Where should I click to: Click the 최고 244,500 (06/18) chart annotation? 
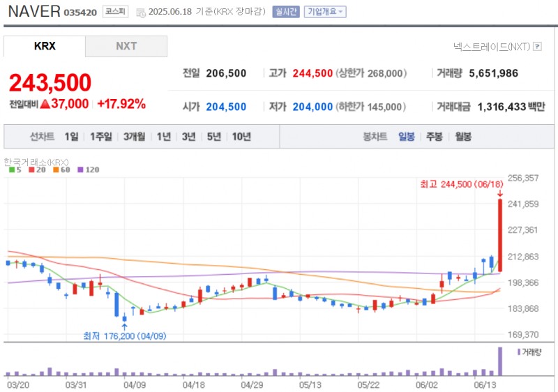462,184
